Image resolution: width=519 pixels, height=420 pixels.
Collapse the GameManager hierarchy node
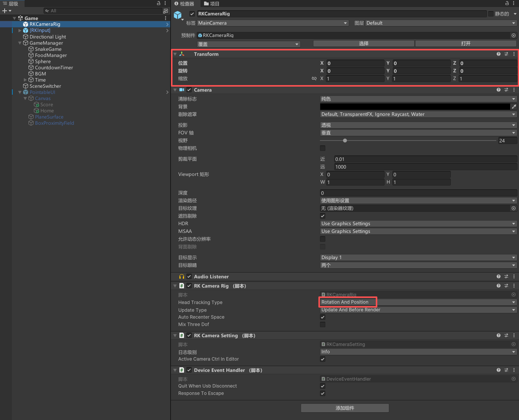tap(20, 43)
